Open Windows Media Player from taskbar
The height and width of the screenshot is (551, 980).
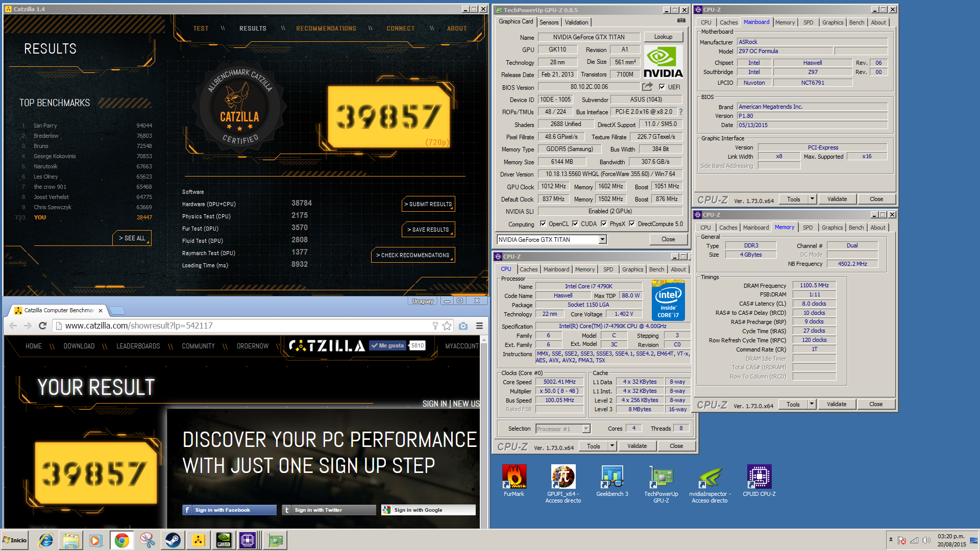[x=95, y=540]
